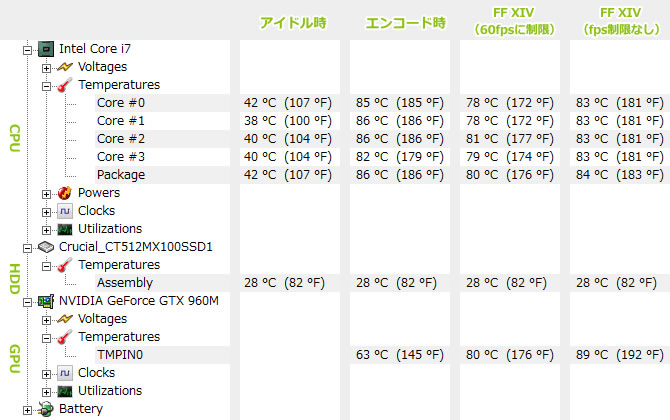The width and height of the screenshot is (670, 420).
Task: Click the Powers flame icon
Action: [x=65, y=193]
